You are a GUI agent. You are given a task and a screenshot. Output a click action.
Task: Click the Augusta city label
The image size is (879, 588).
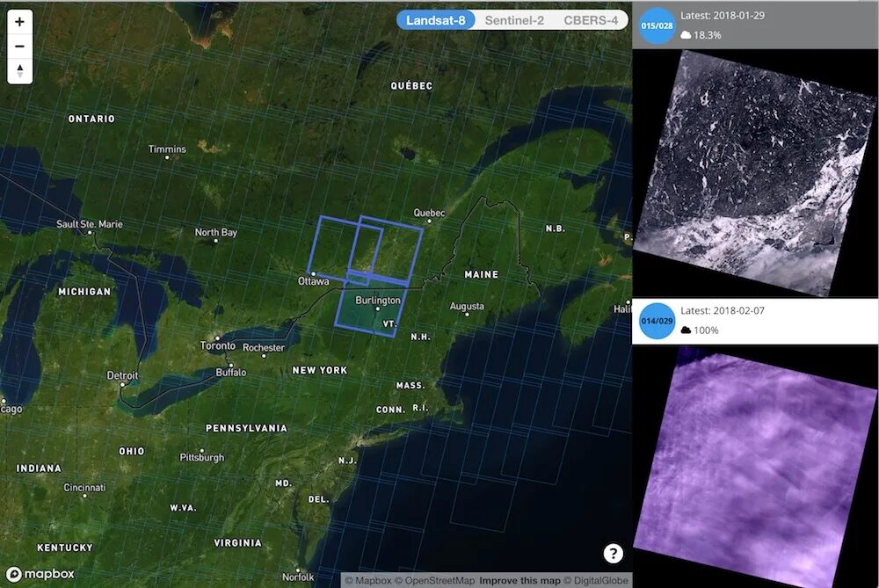(467, 307)
